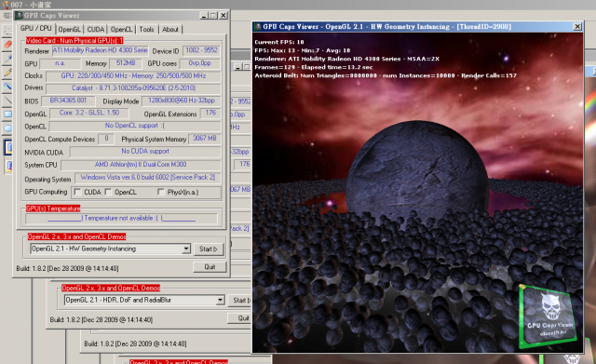Viewport: 596px width, 364px height.
Task: Open the OpenCL tab
Action: point(122,29)
